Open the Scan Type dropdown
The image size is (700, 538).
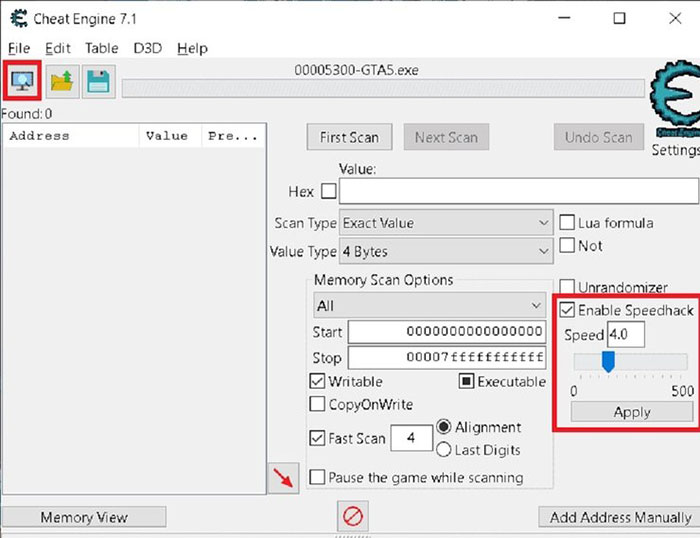(446, 222)
